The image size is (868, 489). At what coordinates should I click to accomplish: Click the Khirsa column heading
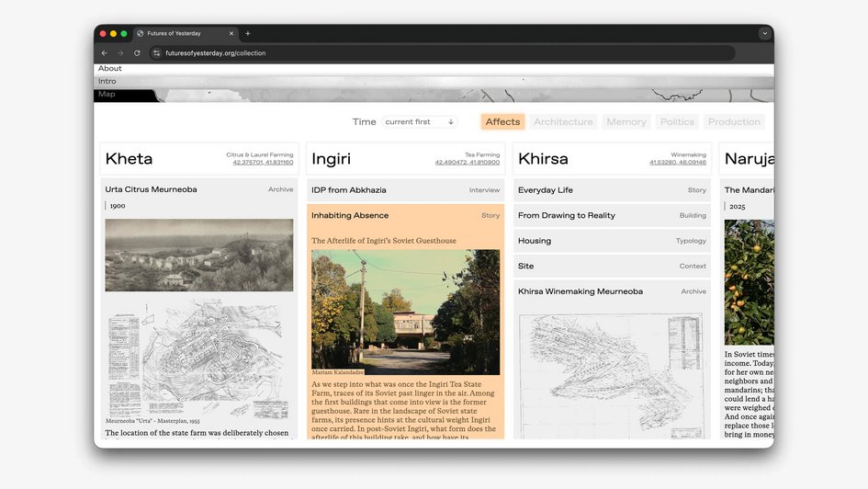click(x=543, y=159)
